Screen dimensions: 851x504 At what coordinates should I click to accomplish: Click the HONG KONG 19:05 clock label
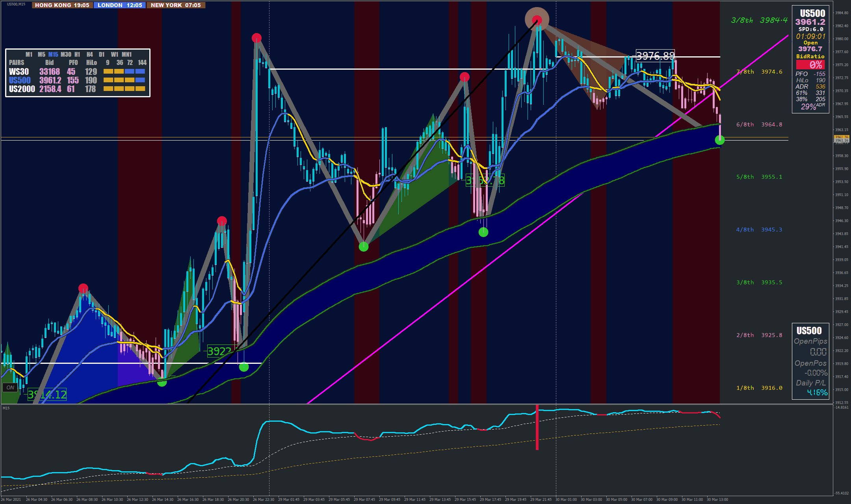[62, 5]
